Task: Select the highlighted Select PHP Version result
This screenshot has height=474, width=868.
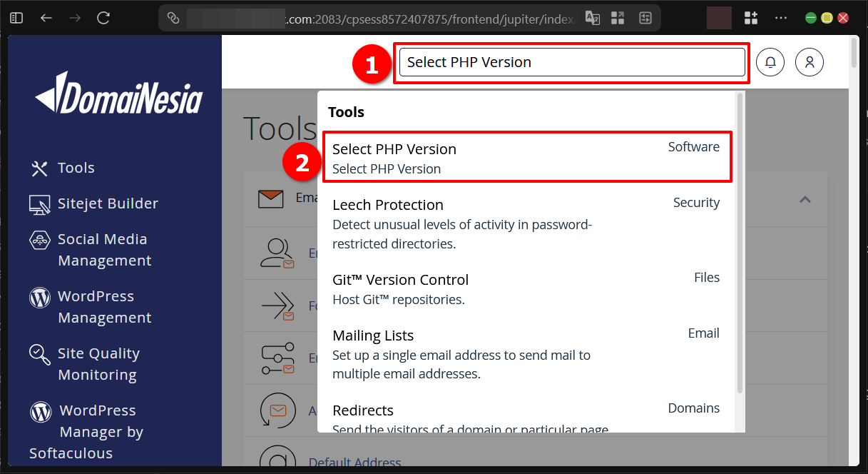Action: point(527,157)
